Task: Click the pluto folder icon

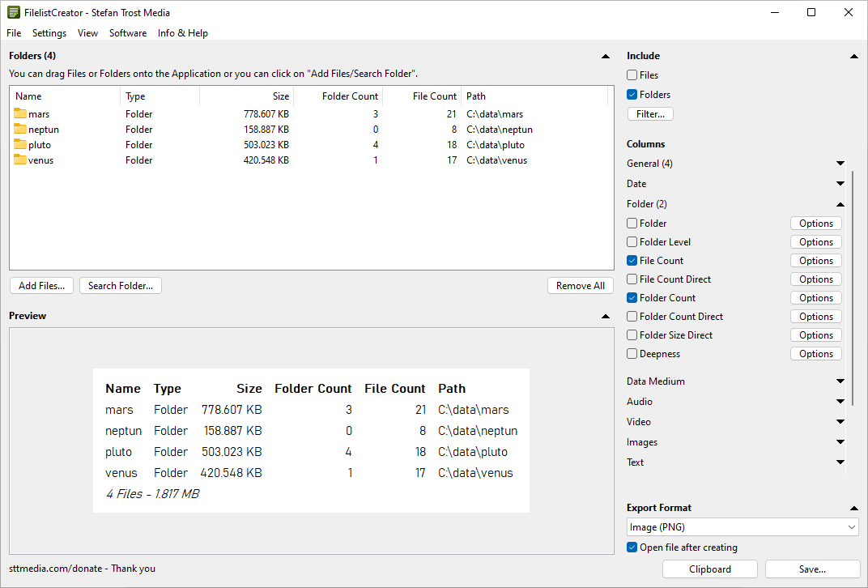Action: [20, 144]
